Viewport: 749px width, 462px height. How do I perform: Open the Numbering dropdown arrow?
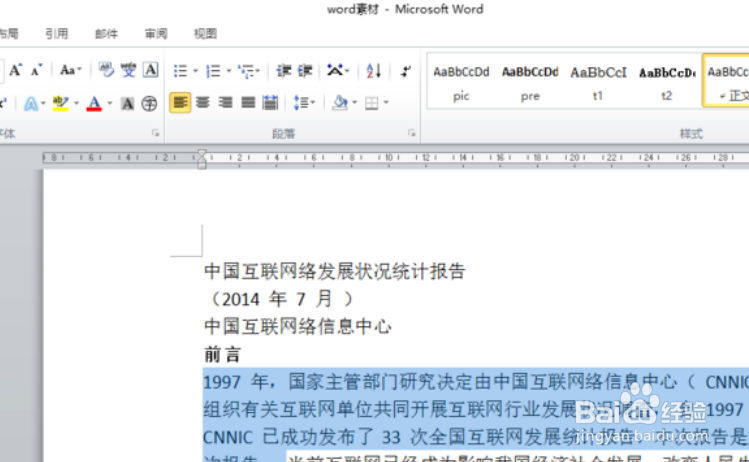point(229,71)
